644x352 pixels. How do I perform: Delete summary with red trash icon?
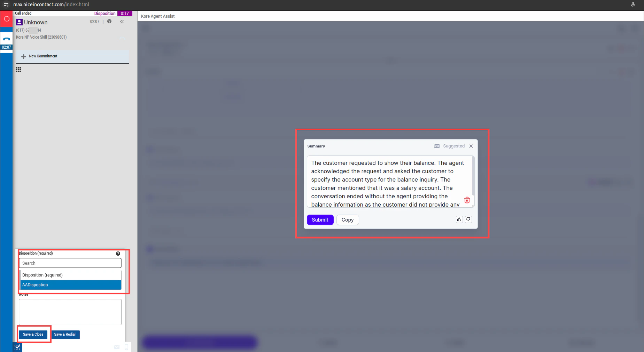pos(467,200)
